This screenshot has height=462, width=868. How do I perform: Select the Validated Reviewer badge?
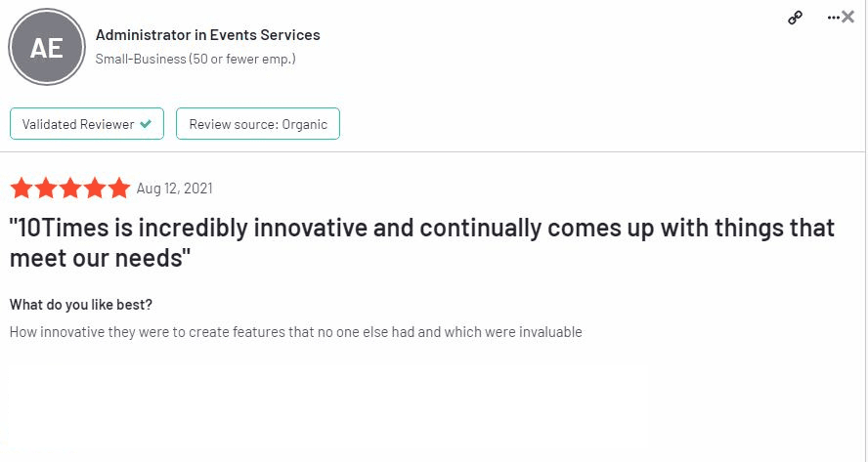tap(87, 123)
